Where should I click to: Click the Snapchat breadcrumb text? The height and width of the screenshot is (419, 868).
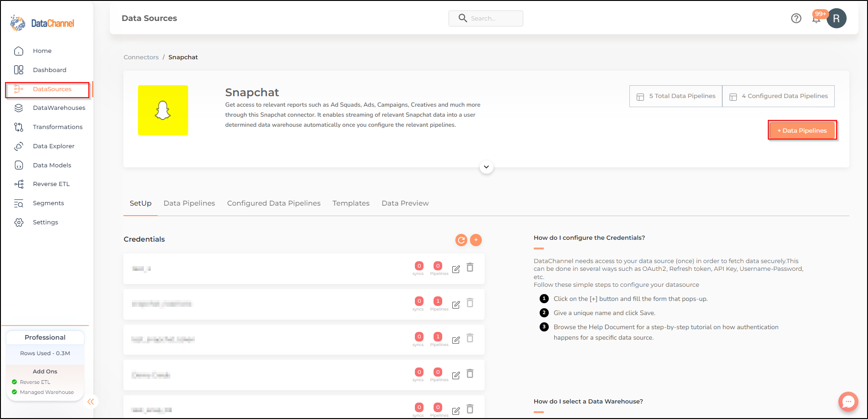click(183, 57)
